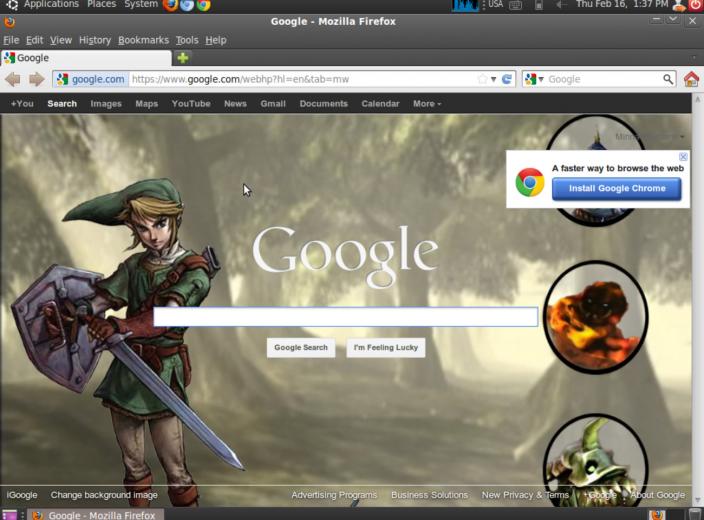Screen dimensions: 704x520
Task: Launch Firefox from the top panel icon
Action: pyautogui.click(x=170, y=5)
